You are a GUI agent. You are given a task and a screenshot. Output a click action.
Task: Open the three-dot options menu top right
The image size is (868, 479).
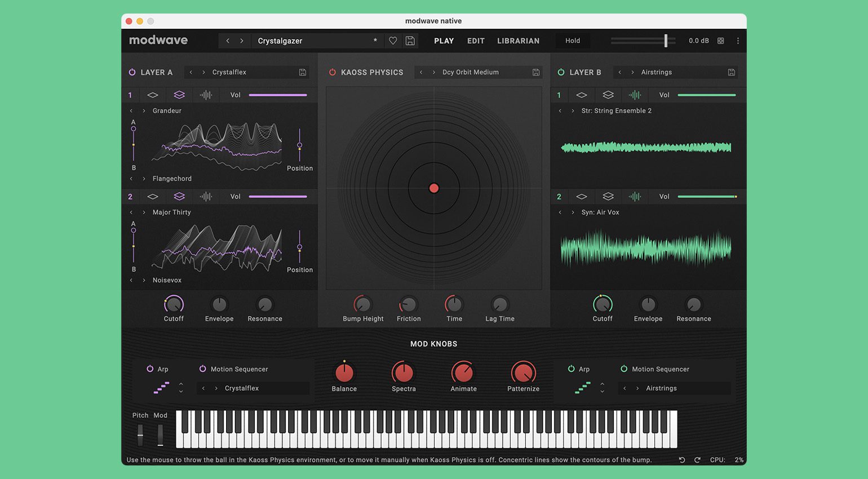pos(738,41)
